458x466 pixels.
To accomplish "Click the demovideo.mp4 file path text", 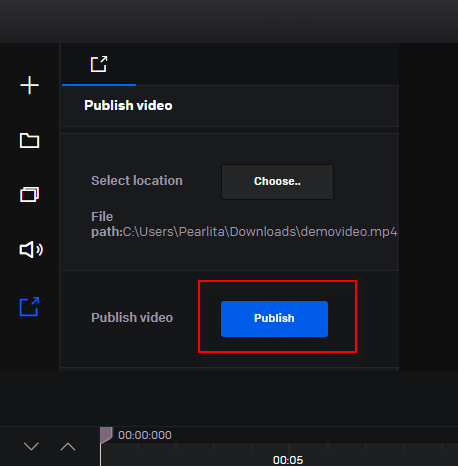I will click(260, 232).
